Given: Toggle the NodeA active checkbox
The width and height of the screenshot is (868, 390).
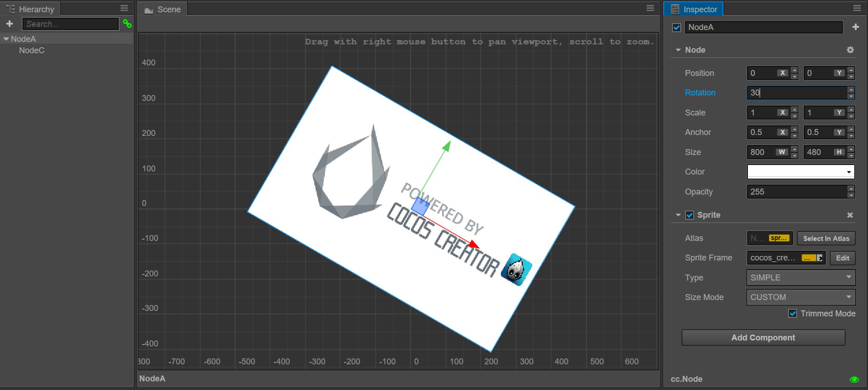Looking at the screenshot, I should tap(676, 28).
